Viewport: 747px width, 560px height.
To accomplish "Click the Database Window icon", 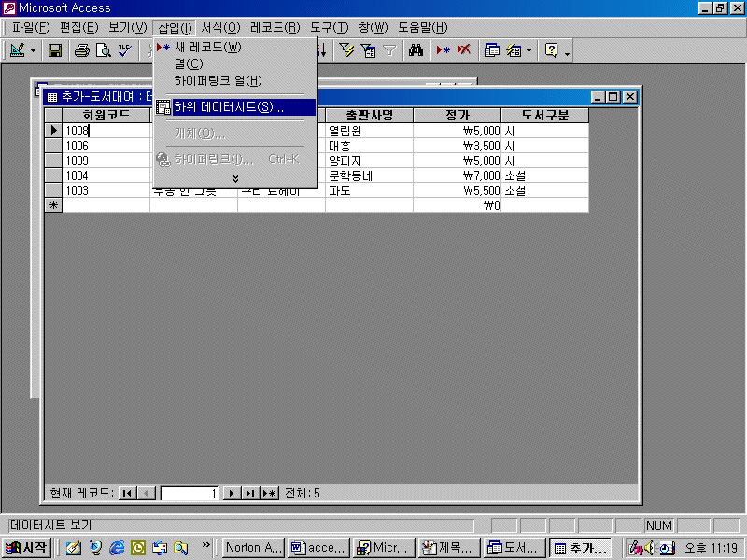I will (491, 50).
